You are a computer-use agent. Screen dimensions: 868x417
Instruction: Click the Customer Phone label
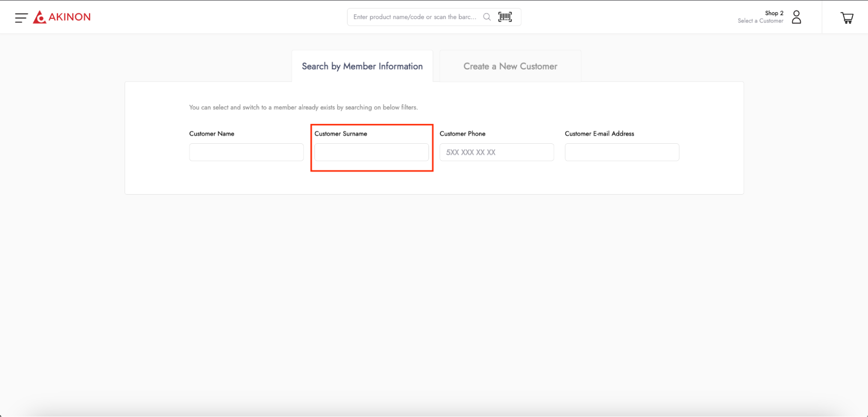pyautogui.click(x=462, y=134)
